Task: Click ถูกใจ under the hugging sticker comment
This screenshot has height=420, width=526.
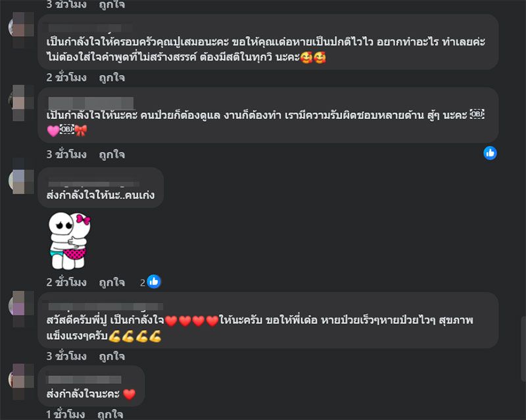Action: pyautogui.click(x=112, y=283)
